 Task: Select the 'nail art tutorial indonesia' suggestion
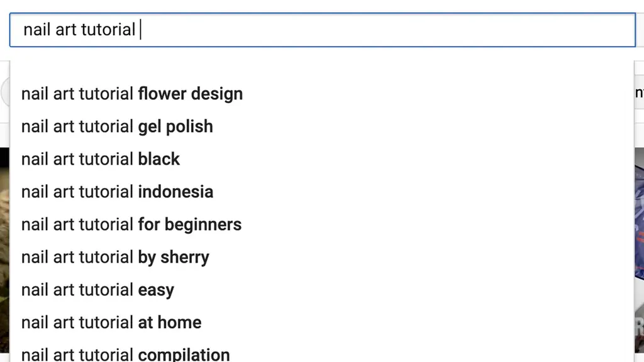[322, 192]
